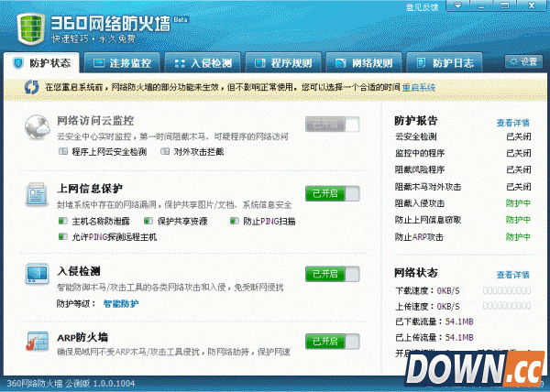Image resolution: width=550 pixels, height=392 pixels.
Task: Click the ARP防火墙 firewall icon
Action: [x=37, y=342]
